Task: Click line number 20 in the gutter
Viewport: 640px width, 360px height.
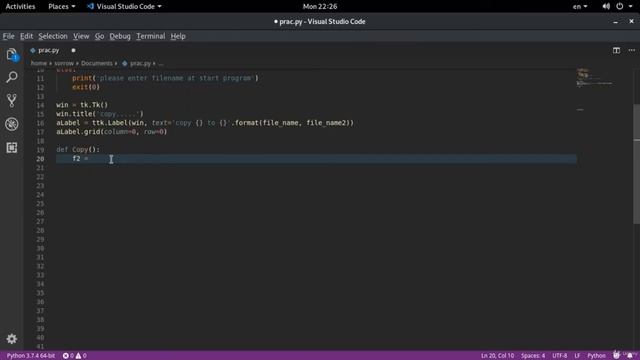Action: [x=40, y=159]
